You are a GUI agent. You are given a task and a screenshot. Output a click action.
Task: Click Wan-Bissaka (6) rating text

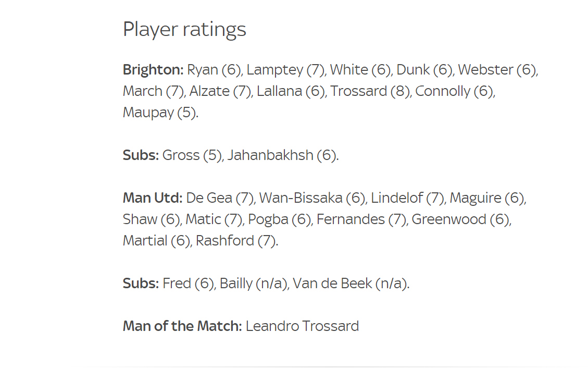[x=312, y=198]
